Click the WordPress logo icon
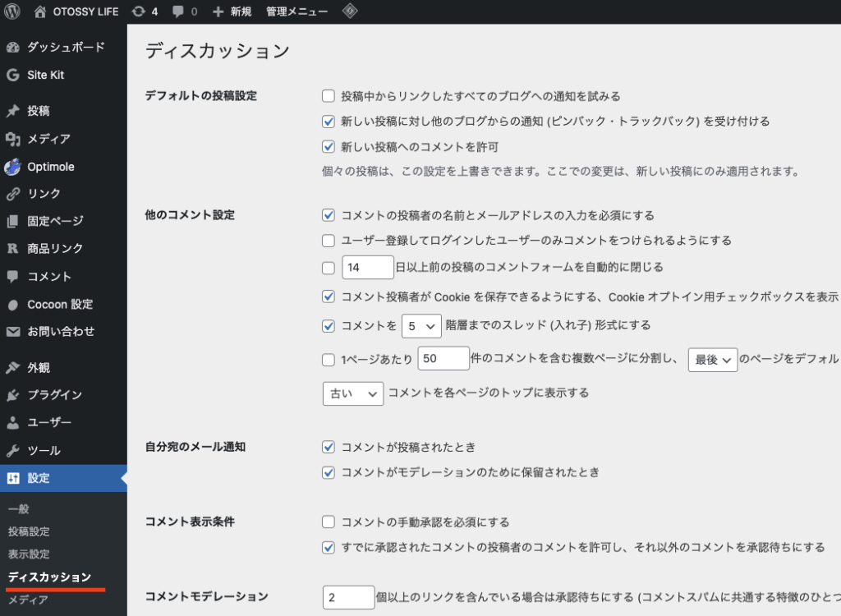This screenshot has width=841, height=616. pyautogui.click(x=12, y=11)
